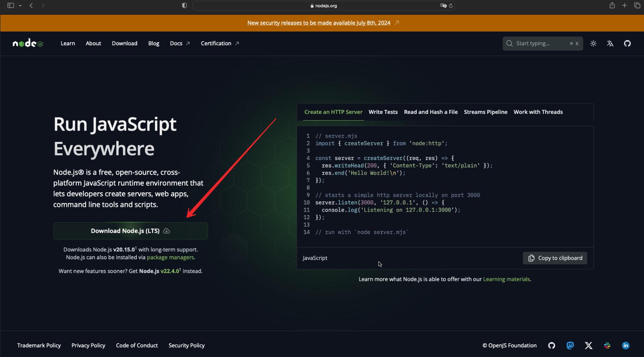Open the Trademark Policy footer link
644x357 pixels.
tap(39, 346)
